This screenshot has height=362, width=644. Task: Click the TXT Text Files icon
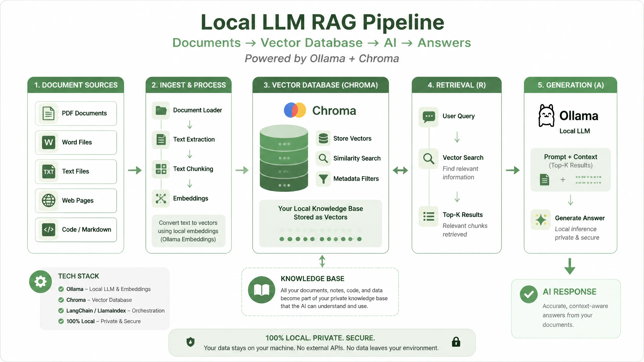[49, 171]
